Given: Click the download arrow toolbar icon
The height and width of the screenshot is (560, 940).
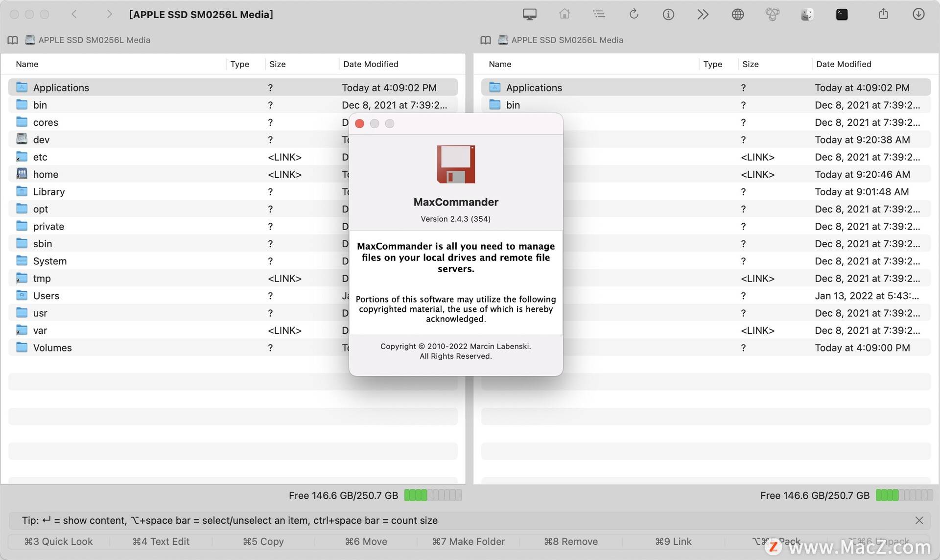Looking at the screenshot, I should (918, 14).
